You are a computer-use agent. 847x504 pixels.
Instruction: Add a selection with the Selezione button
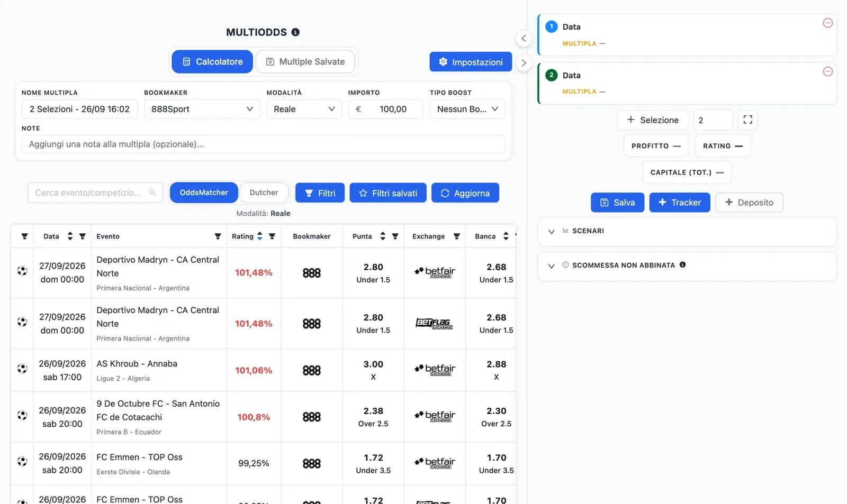pyautogui.click(x=653, y=120)
